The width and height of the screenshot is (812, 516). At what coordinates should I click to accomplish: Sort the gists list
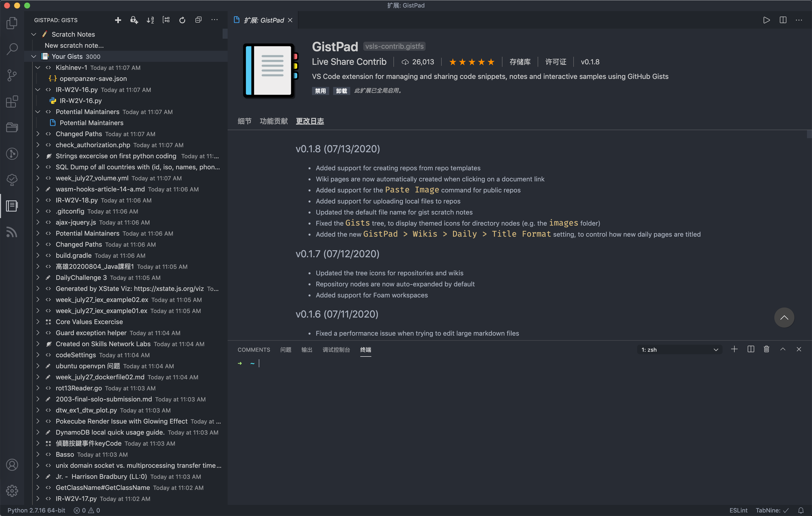(x=150, y=20)
